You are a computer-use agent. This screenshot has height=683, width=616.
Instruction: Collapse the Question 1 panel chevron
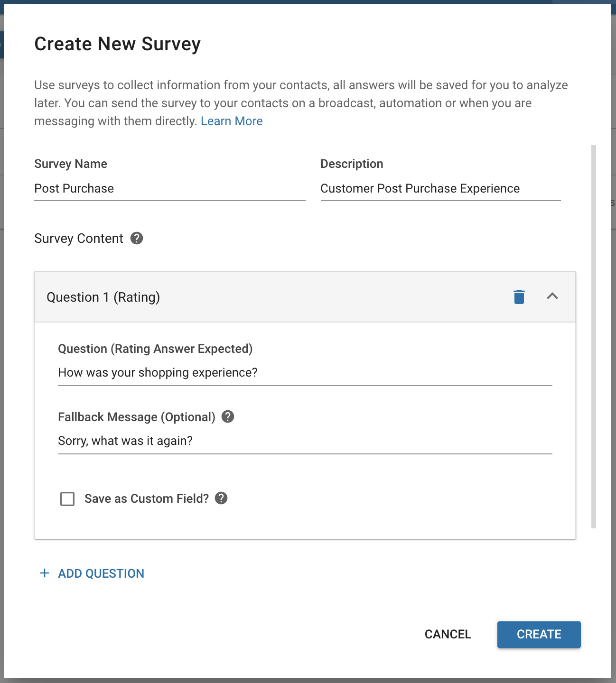point(552,296)
